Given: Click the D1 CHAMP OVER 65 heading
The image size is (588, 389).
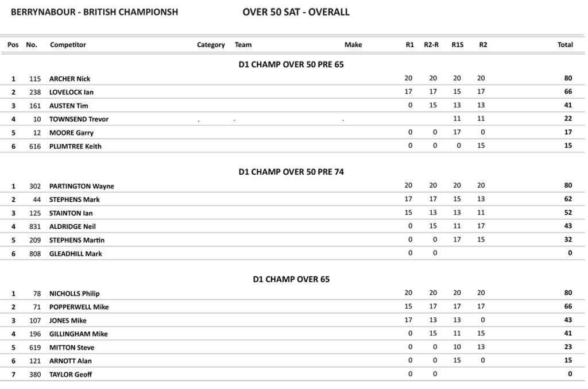Looking at the screenshot, I should (x=291, y=279).
